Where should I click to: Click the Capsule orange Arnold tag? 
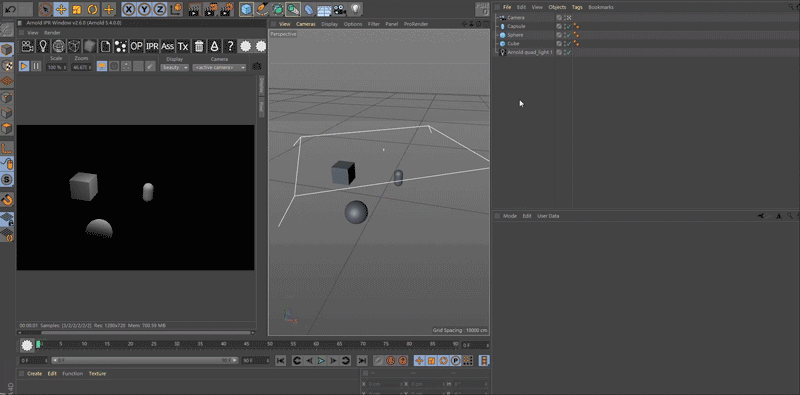576,26
